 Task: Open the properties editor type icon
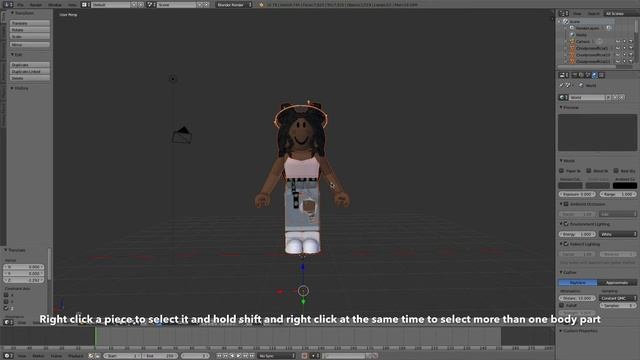564,75
